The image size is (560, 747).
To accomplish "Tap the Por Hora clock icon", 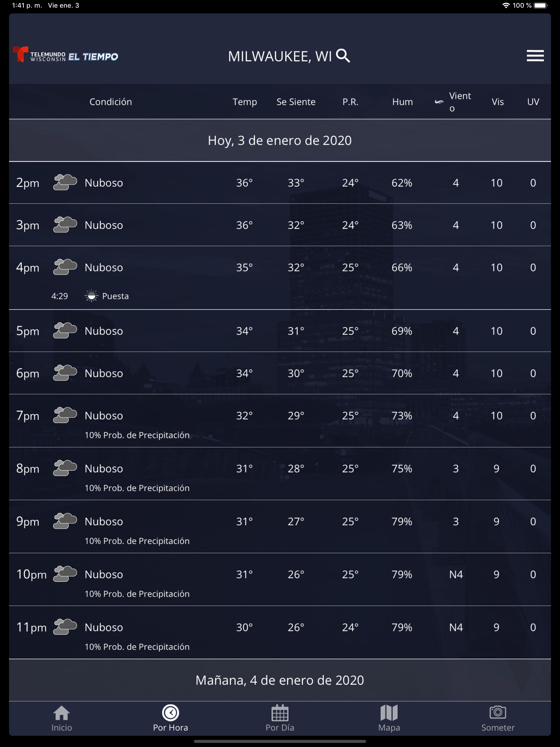I will (171, 713).
